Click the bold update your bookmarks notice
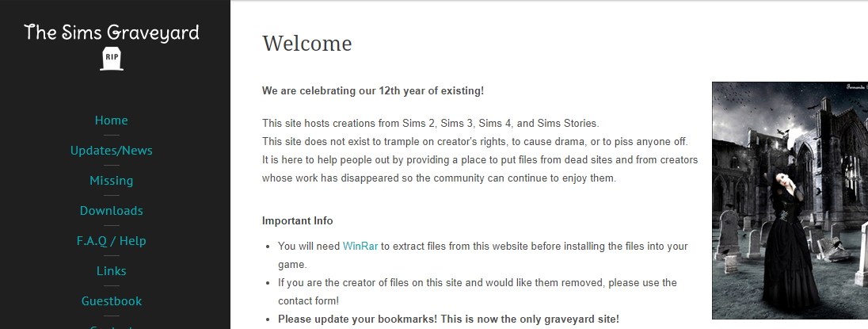This screenshot has width=868, height=329. (x=448, y=319)
